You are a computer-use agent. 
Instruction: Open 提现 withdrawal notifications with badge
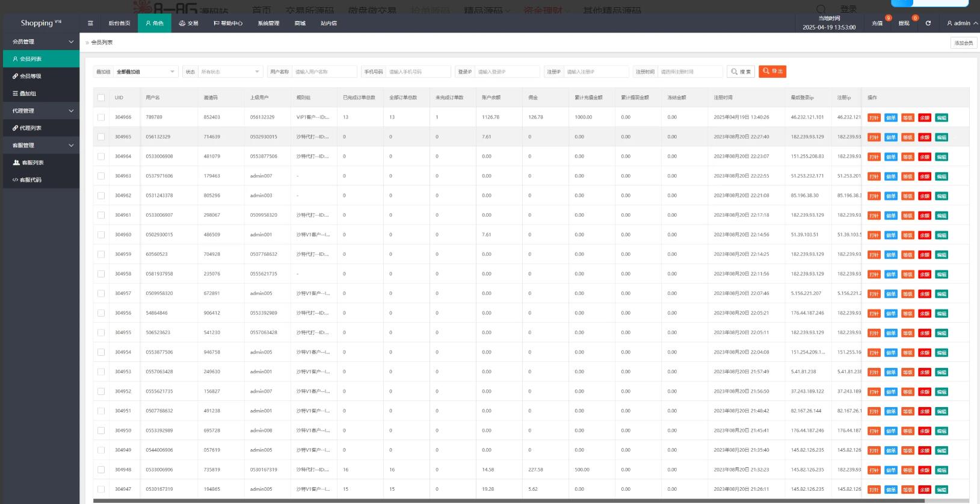[x=904, y=23]
